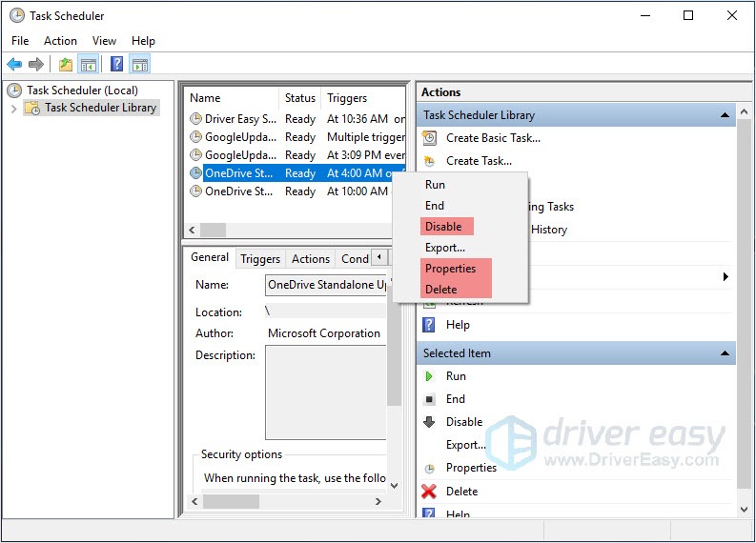Click inside the Description text box
Screen dimensions: 756x543
pyautogui.click(x=326, y=392)
